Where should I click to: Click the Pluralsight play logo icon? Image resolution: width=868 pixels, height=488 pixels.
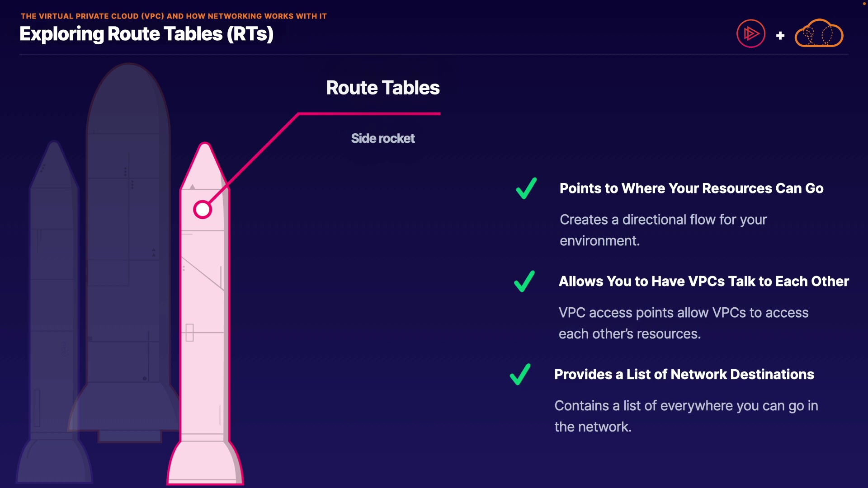coord(750,33)
